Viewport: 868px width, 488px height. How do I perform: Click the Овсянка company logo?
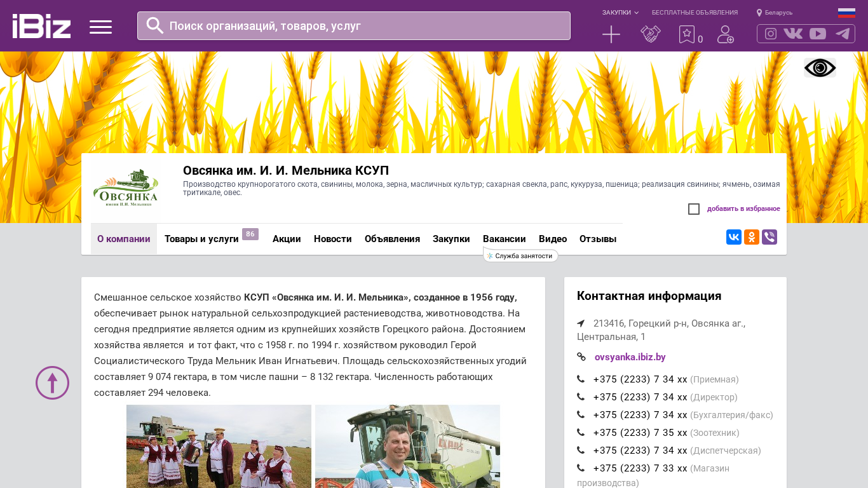point(126,188)
